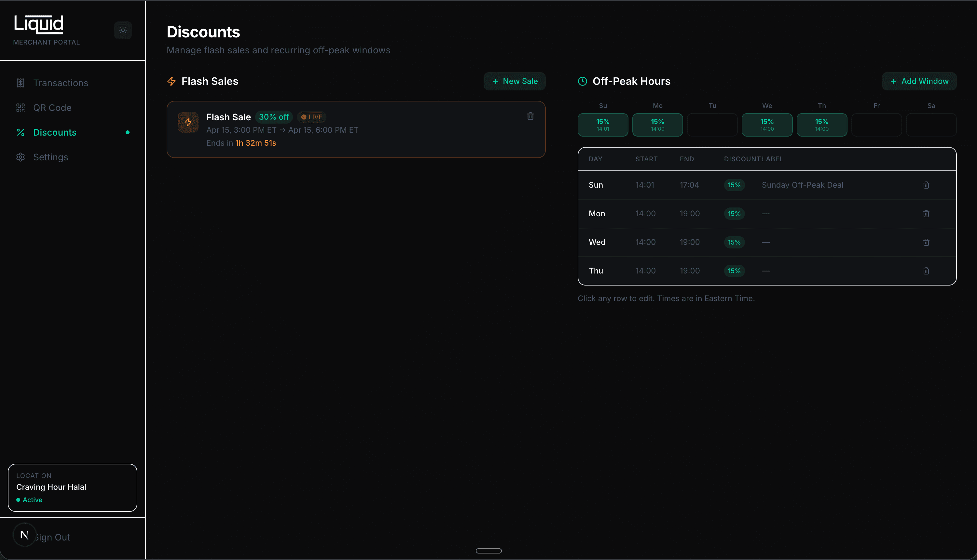Screen dimensions: 977x560
Task: Open the Craving Hour Halal location card
Action: [72, 487]
